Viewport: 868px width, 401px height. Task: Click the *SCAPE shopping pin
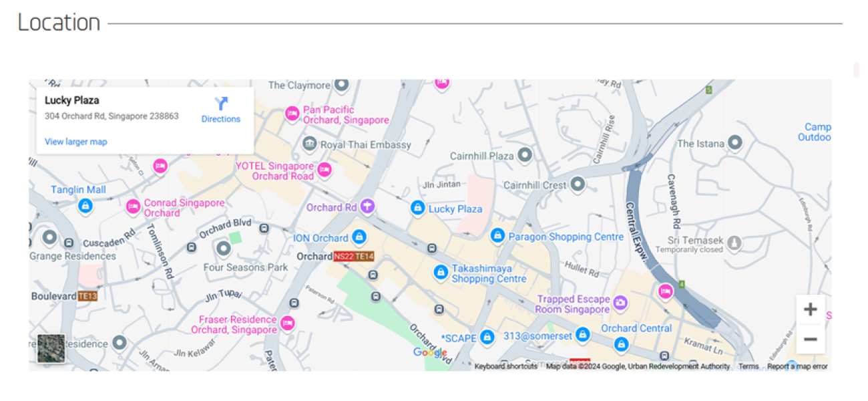click(487, 338)
